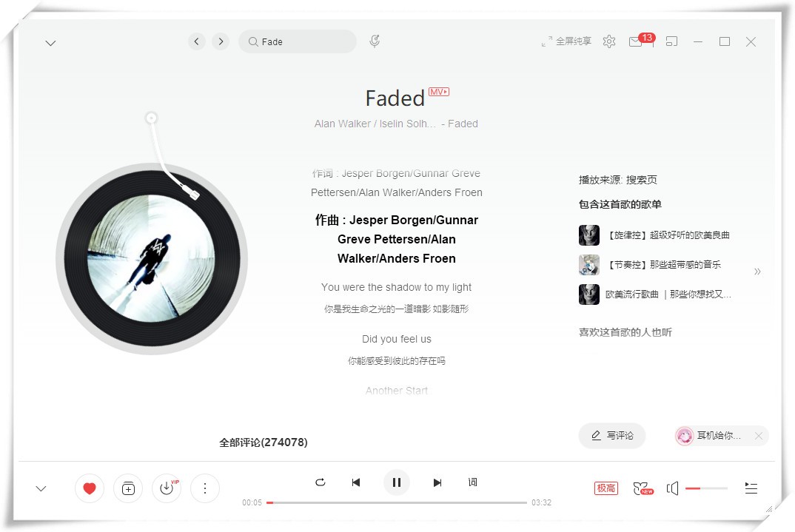Collapse player view with top chevron
This screenshot has height=532, width=795.
(50, 43)
